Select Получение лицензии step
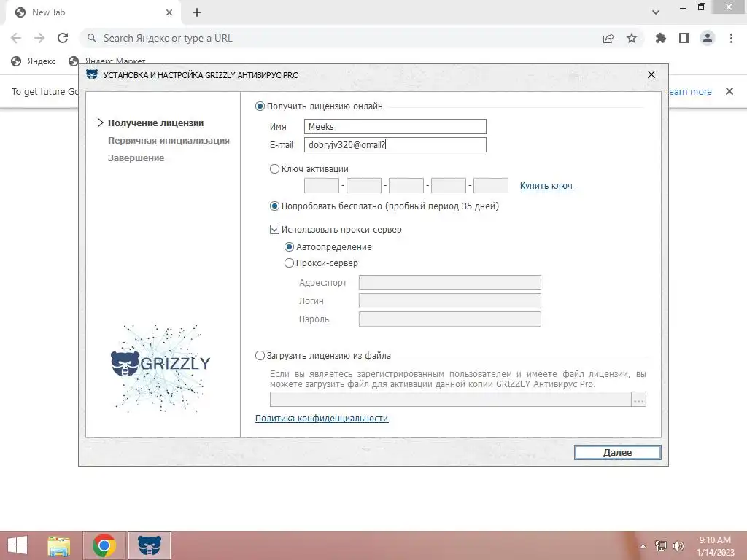Viewport: 747px width, 560px height. tap(156, 122)
